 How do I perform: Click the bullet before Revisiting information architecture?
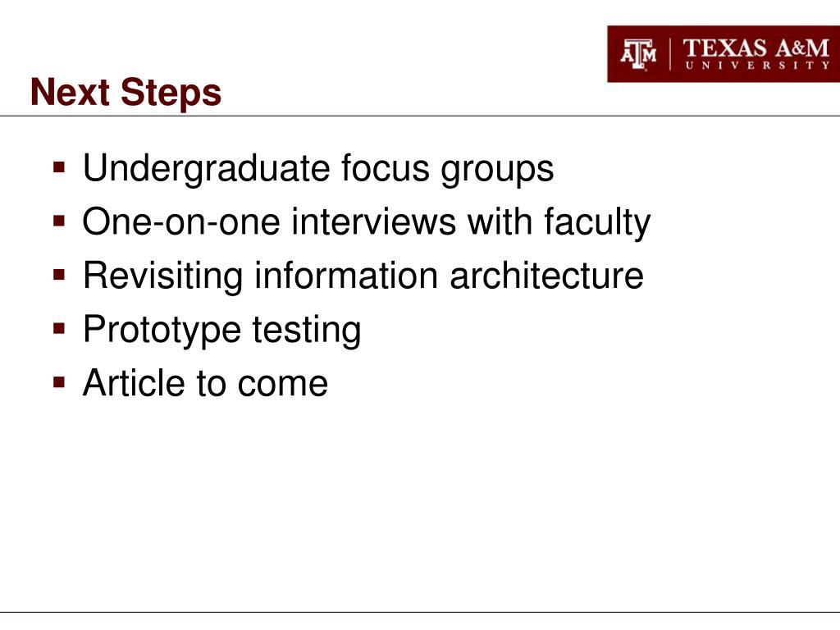click(58, 276)
